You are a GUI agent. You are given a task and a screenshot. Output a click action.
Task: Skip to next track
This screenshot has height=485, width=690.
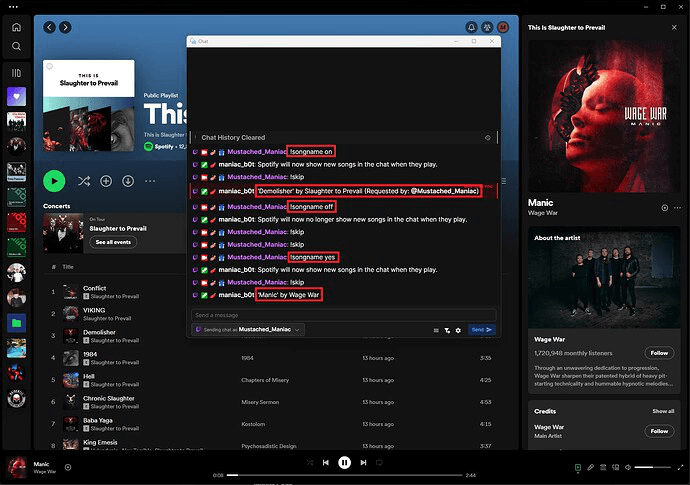click(x=363, y=463)
